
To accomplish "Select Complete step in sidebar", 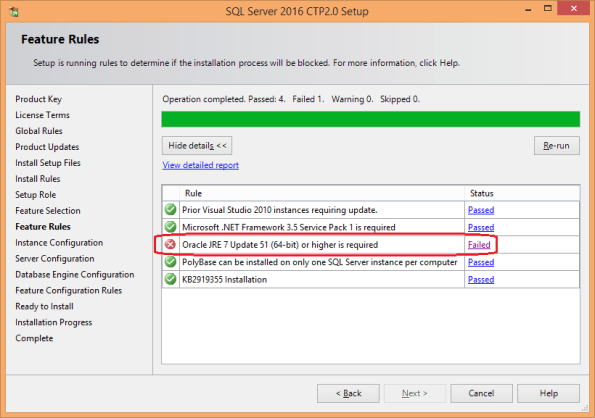I will [x=34, y=338].
